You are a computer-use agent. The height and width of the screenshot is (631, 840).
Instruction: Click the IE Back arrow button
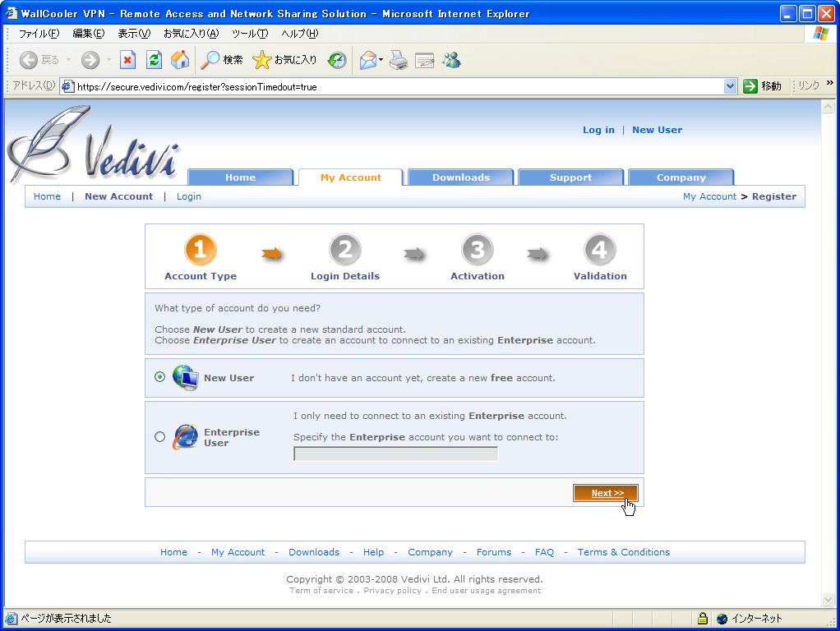(x=29, y=60)
